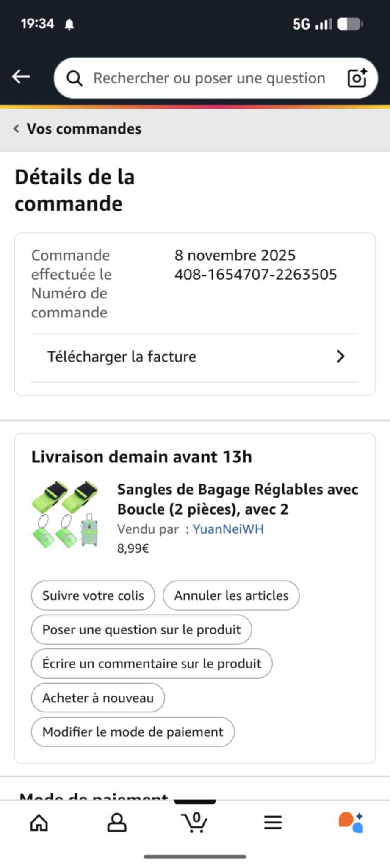
Task: Tap the notification bell in status bar
Action: point(69,25)
